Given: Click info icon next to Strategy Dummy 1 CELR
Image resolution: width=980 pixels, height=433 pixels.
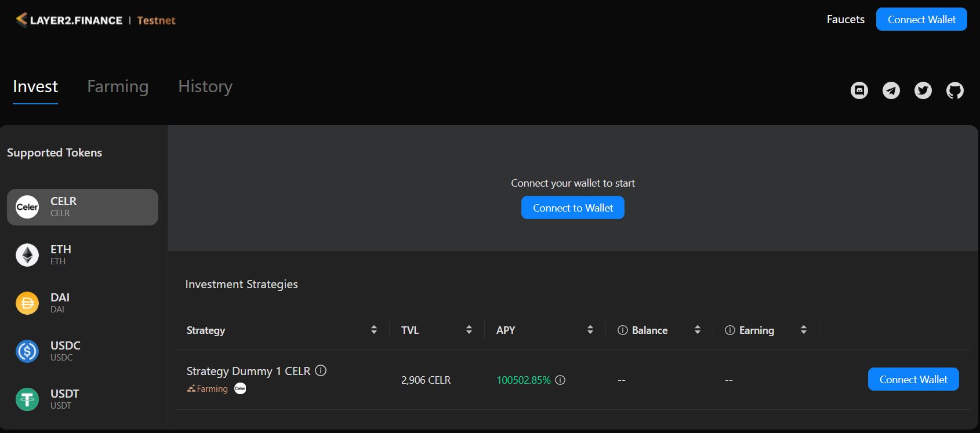Looking at the screenshot, I should pos(321,370).
